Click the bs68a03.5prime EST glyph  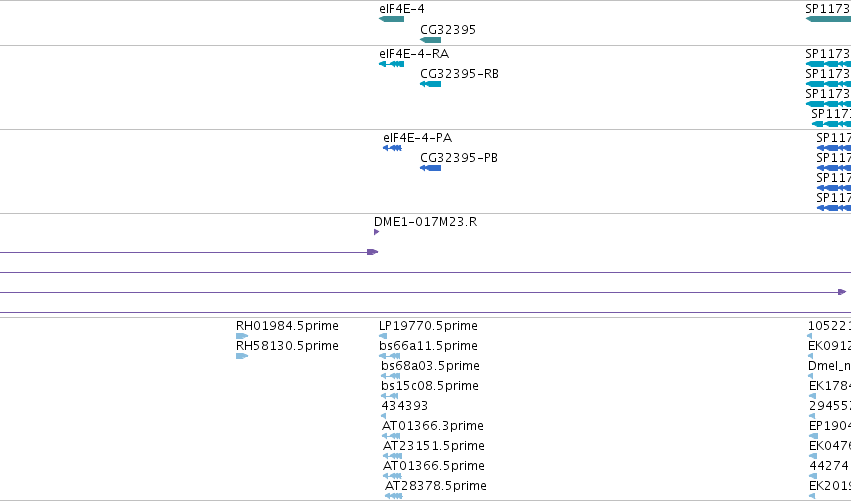pos(391,376)
